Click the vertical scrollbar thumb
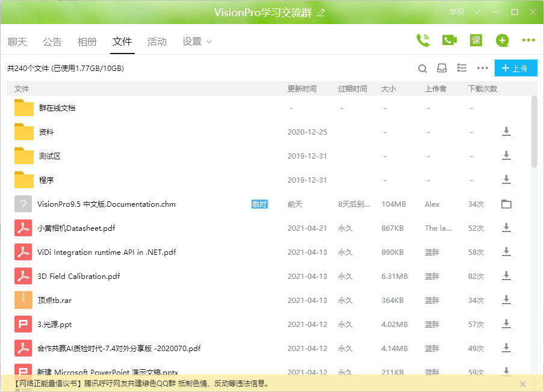The width and height of the screenshot is (544, 392). (x=534, y=132)
